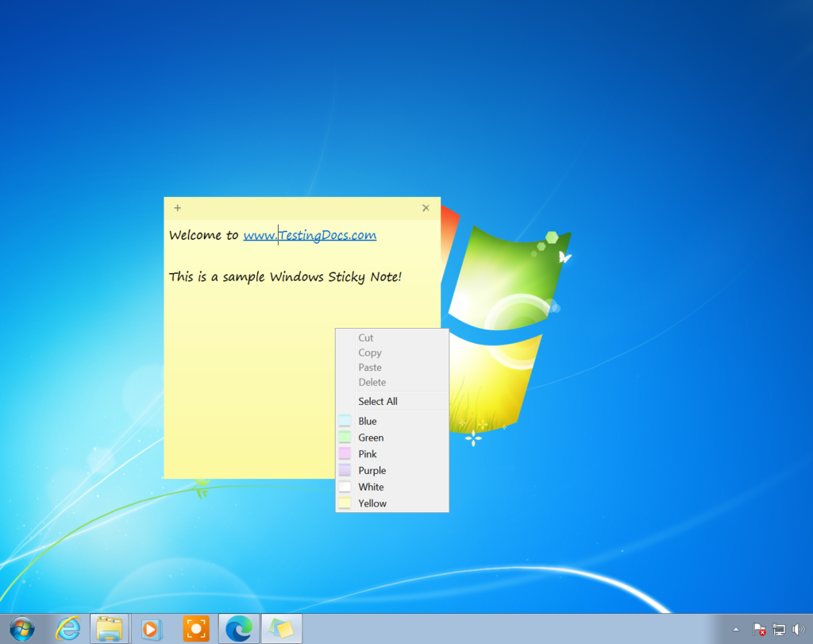Image resolution: width=813 pixels, height=644 pixels.
Task: Create a new note with the plus icon
Action: 176,207
